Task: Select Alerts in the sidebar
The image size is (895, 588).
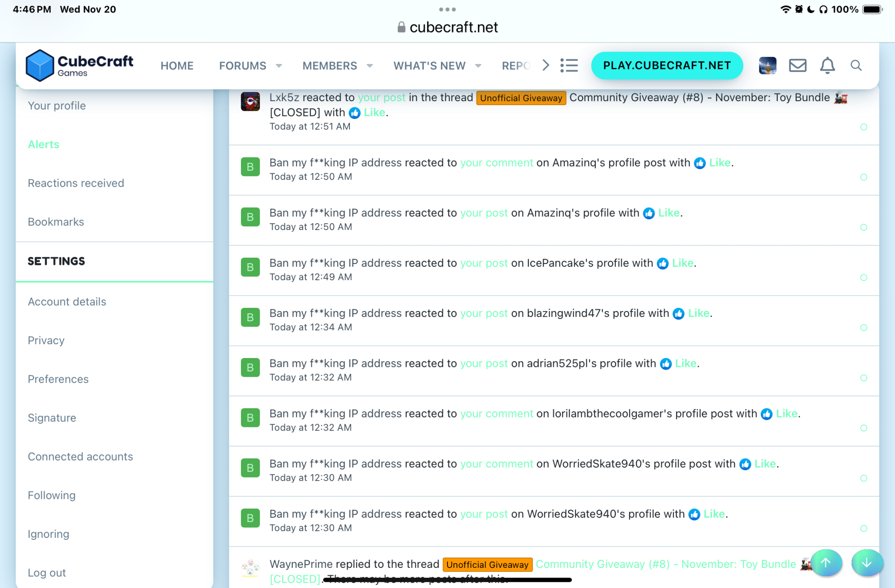Action: [43, 145]
